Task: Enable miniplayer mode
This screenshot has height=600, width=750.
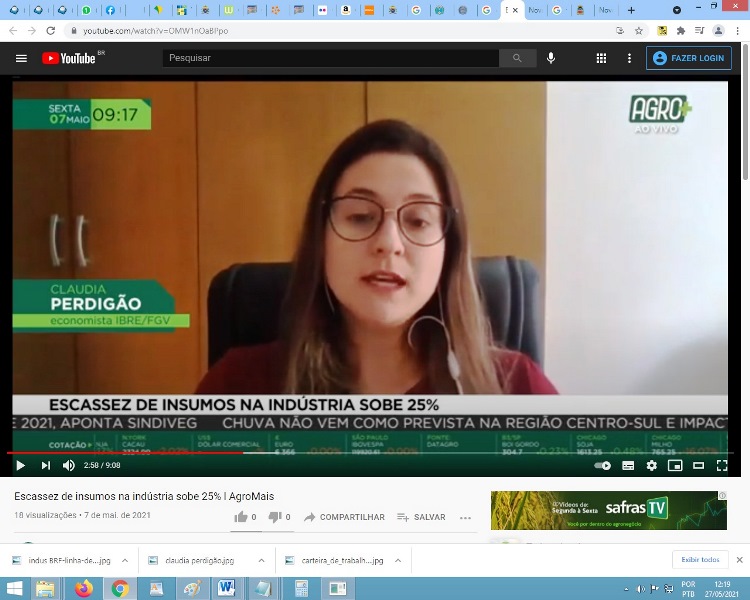Action: pyautogui.click(x=675, y=466)
